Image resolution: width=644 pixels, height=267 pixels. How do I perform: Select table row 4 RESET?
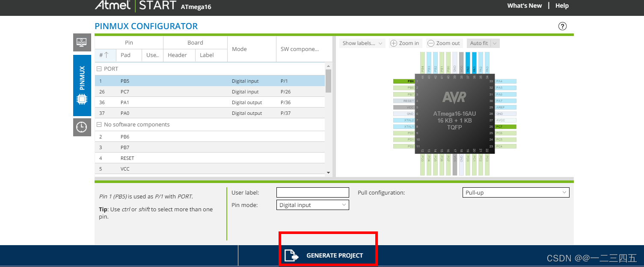(210, 158)
